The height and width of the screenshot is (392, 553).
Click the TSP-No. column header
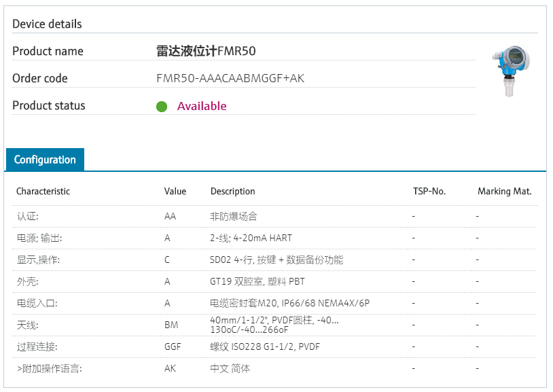point(429,191)
